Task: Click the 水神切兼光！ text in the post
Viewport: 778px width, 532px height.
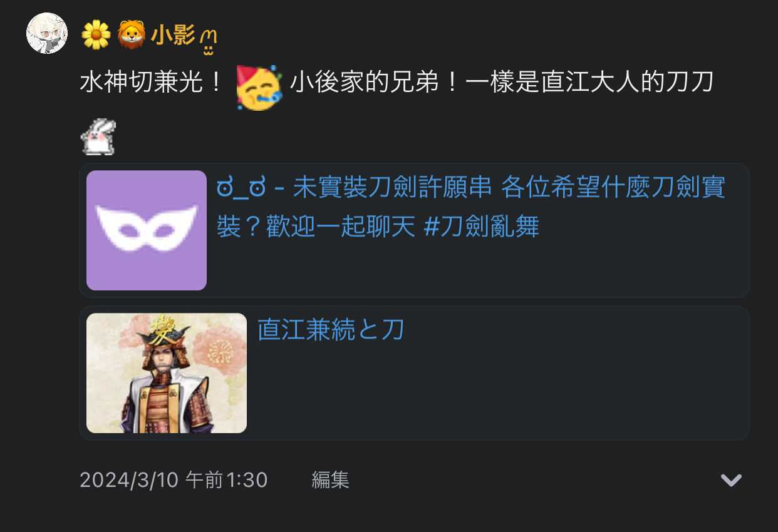Action: point(152,83)
